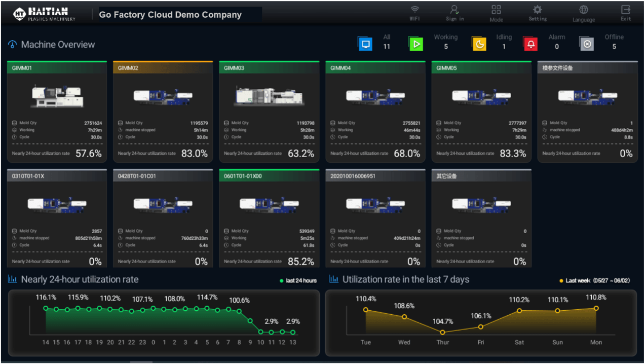Click the Monday data point on the weekly chart
Screen dimensions: 644x364
[x=595, y=307]
